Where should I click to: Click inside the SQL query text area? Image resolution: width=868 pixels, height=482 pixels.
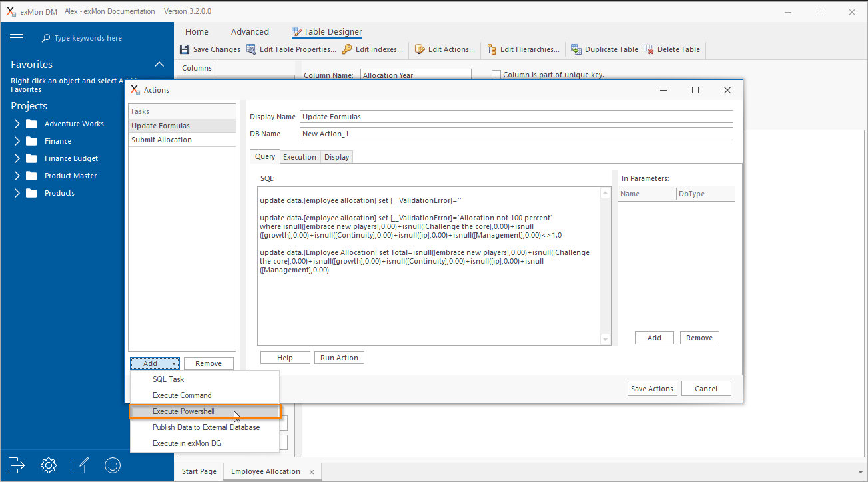429,266
